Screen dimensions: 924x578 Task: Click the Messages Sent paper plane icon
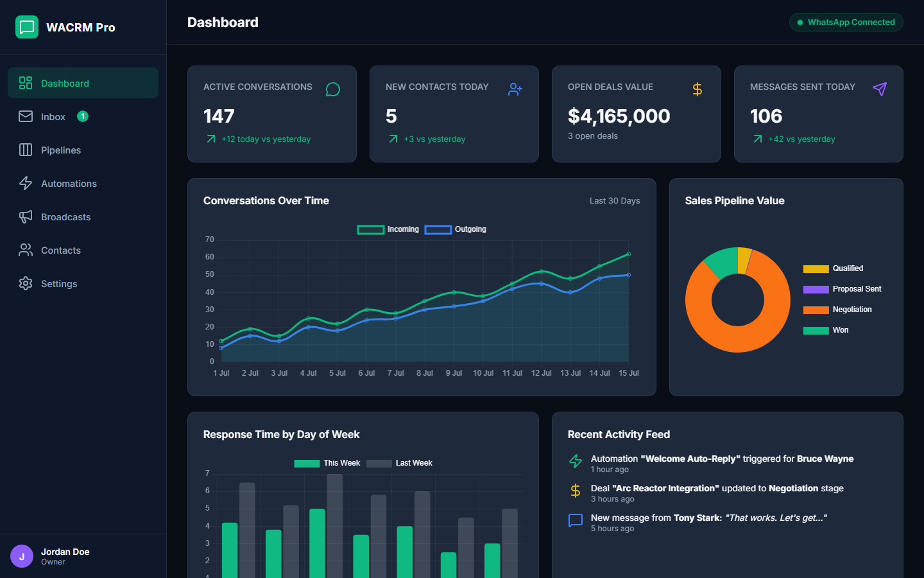click(880, 89)
